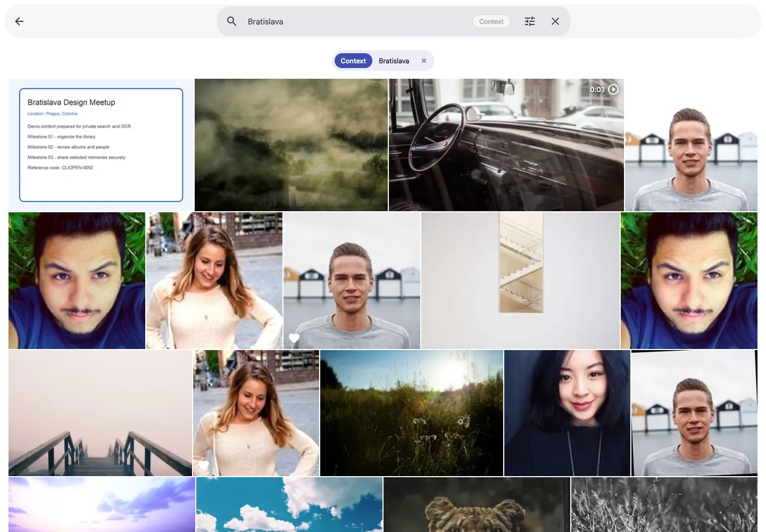Open the blue sky with white clouds photo
The height and width of the screenshot is (532, 766).
point(289,504)
